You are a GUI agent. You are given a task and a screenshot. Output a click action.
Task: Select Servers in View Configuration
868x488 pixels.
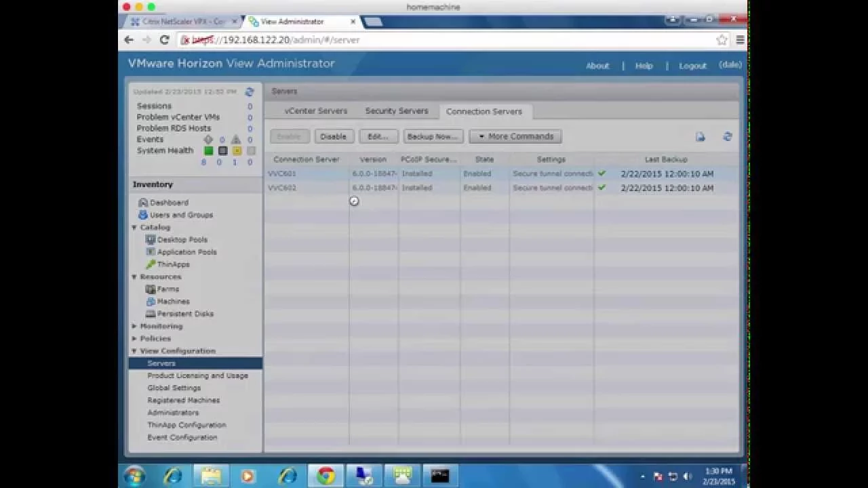click(x=195, y=363)
